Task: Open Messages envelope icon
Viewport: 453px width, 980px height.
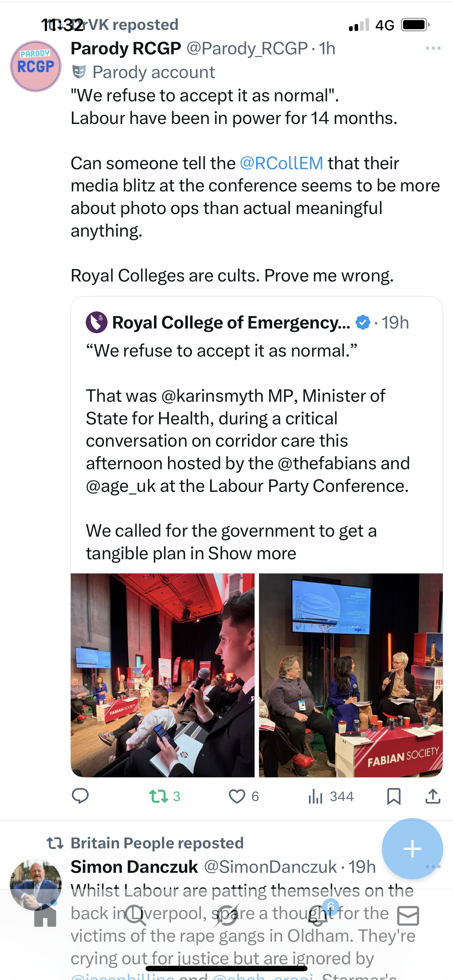Action: click(x=408, y=915)
